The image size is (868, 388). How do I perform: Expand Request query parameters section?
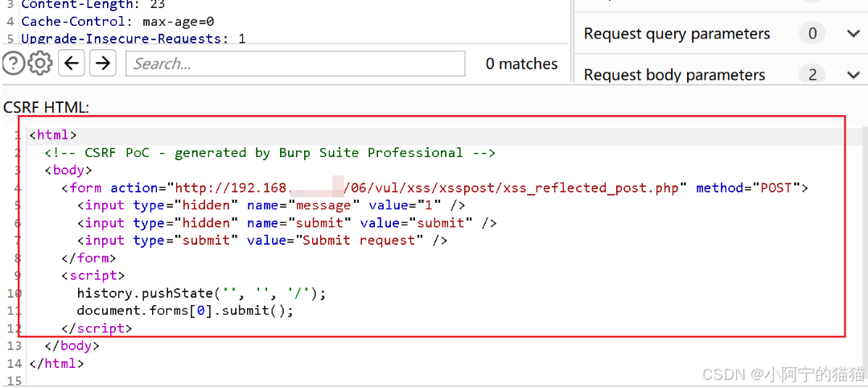pyautogui.click(x=853, y=34)
